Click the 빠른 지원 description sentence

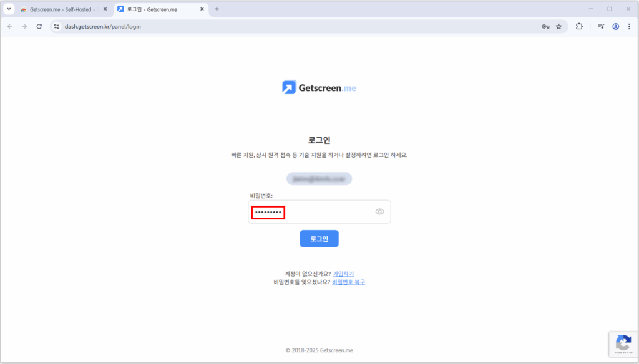tap(319, 155)
